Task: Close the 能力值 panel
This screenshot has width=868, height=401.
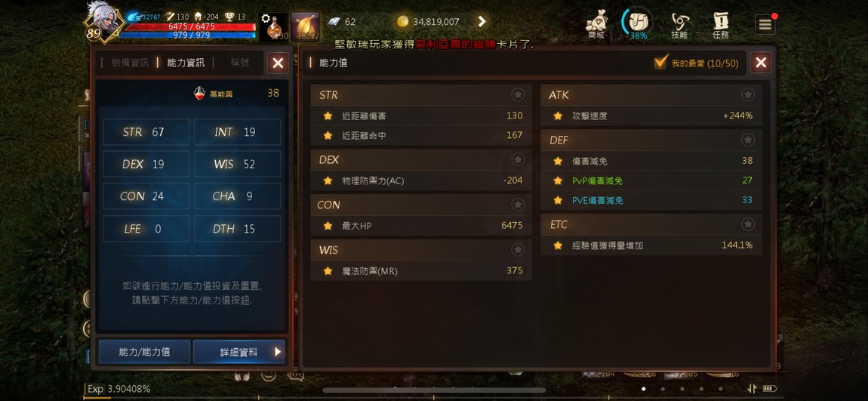Action: point(761,63)
